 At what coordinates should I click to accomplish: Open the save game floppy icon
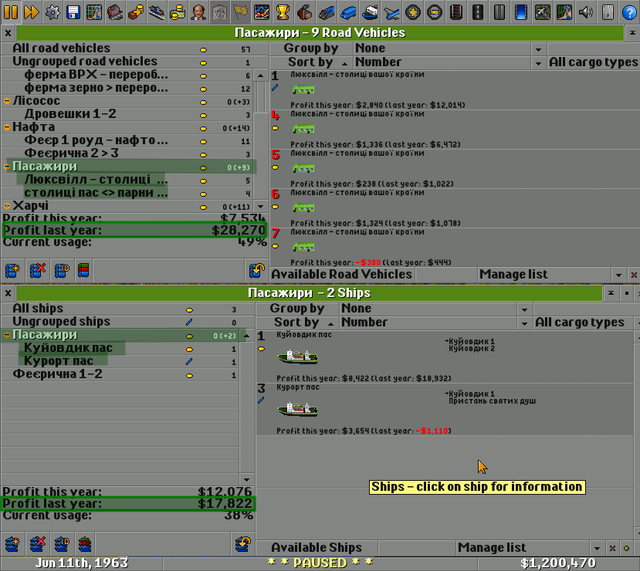point(73,11)
